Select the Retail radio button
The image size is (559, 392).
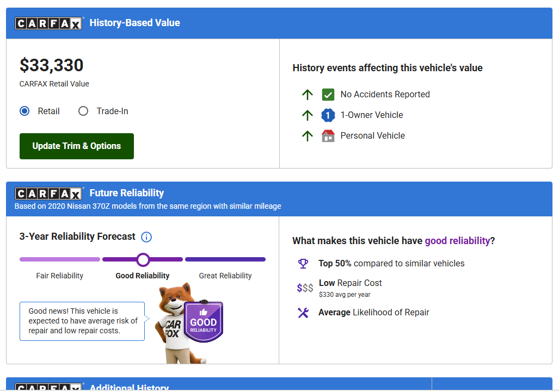tap(24, 111)
